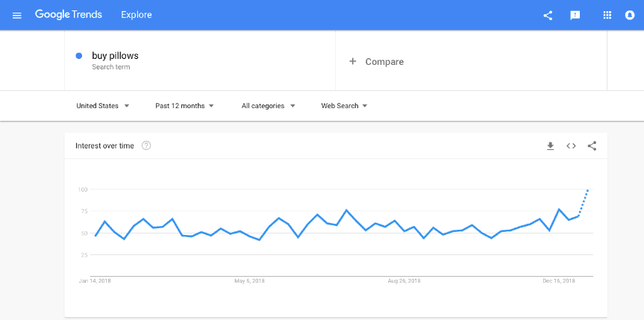Edit the buy pillows search term
This screenshot has width=644, height=320.
[115, 55]
